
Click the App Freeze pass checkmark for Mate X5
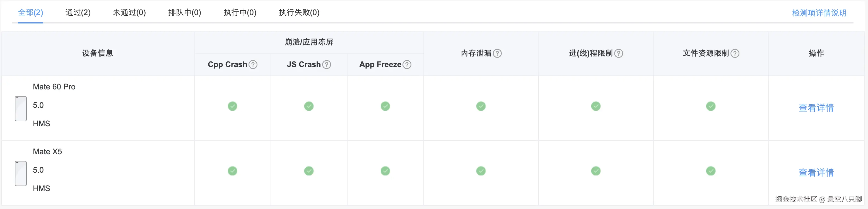coord(385,171)
